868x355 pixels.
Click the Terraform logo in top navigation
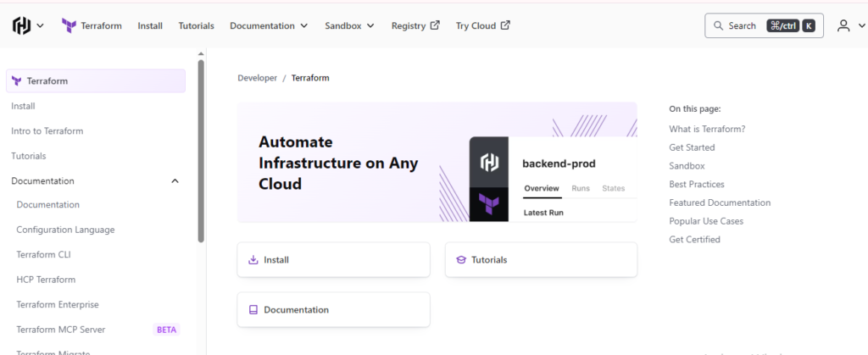tap(70, 25)
